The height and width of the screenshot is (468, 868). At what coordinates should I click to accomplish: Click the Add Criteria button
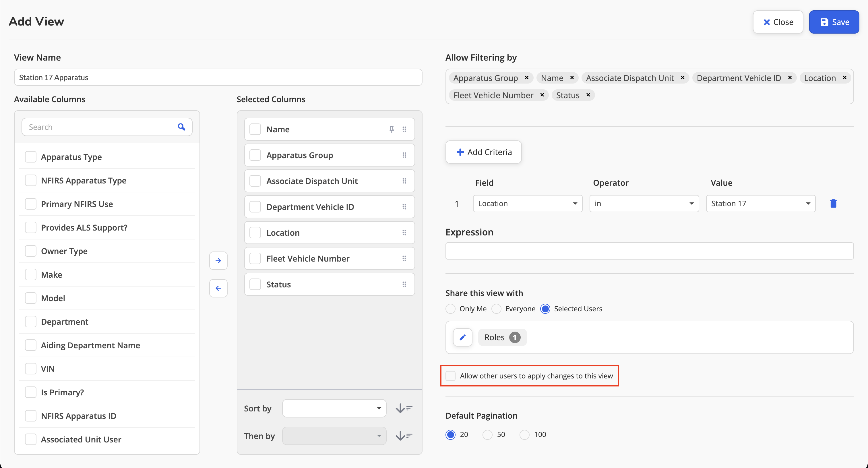[484, 152]
